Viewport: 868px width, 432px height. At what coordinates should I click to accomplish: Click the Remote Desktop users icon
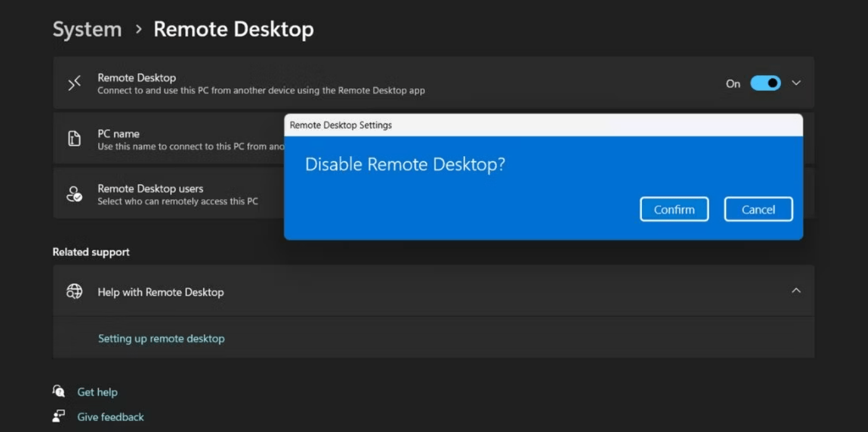pyautogui.click(x=74, y=193)
